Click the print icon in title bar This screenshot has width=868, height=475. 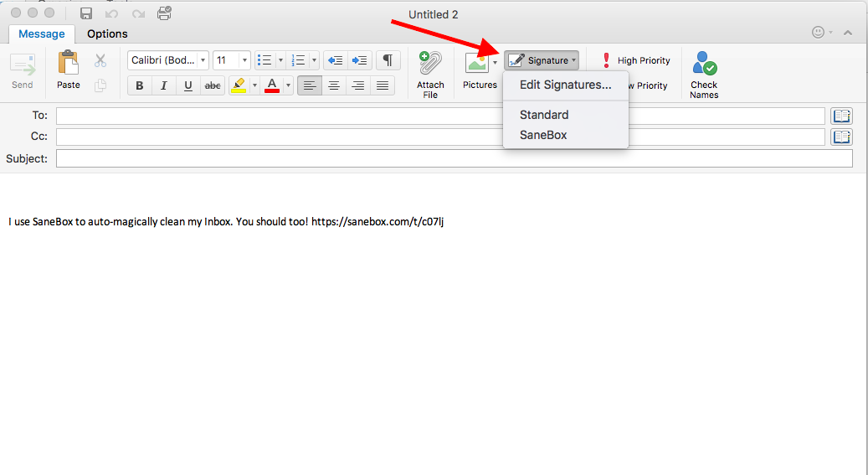pos(164,13)
